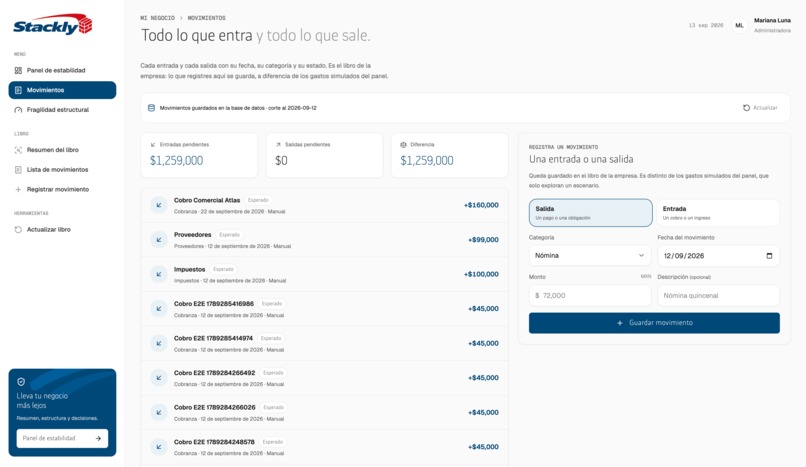Click Proveedores row entry icon
The width and height of the screenshot is (806, 467).
[159, 239]
